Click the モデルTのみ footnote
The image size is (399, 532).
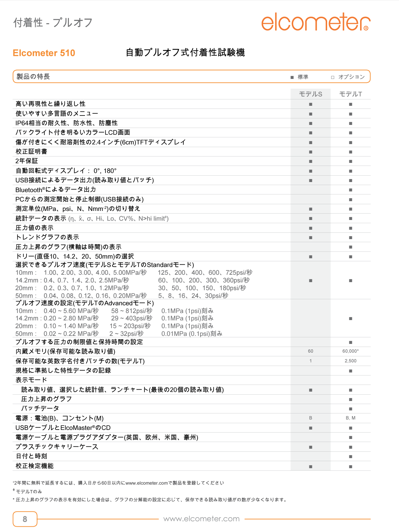pyautogui.click(x=28, y=491)
